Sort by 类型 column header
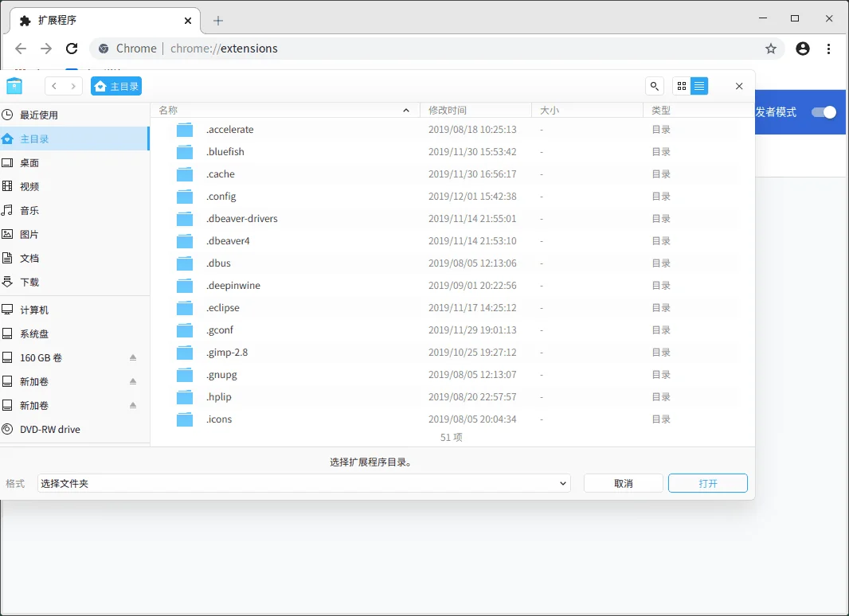This screenshot has width=849, height=616. tap(698, 110)
